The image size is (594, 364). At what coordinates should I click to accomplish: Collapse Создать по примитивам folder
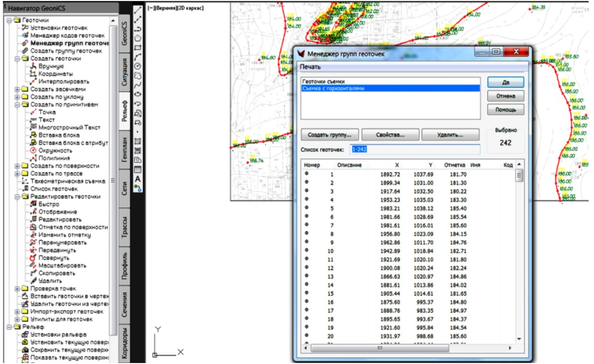(x=18, y=104)
